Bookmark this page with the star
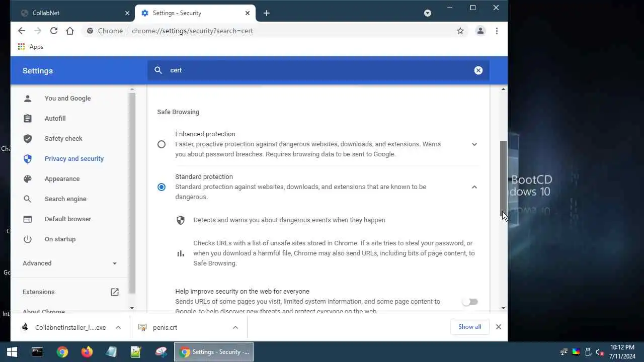Viewport: 644px width, 362px height. (x=460, y=31)
